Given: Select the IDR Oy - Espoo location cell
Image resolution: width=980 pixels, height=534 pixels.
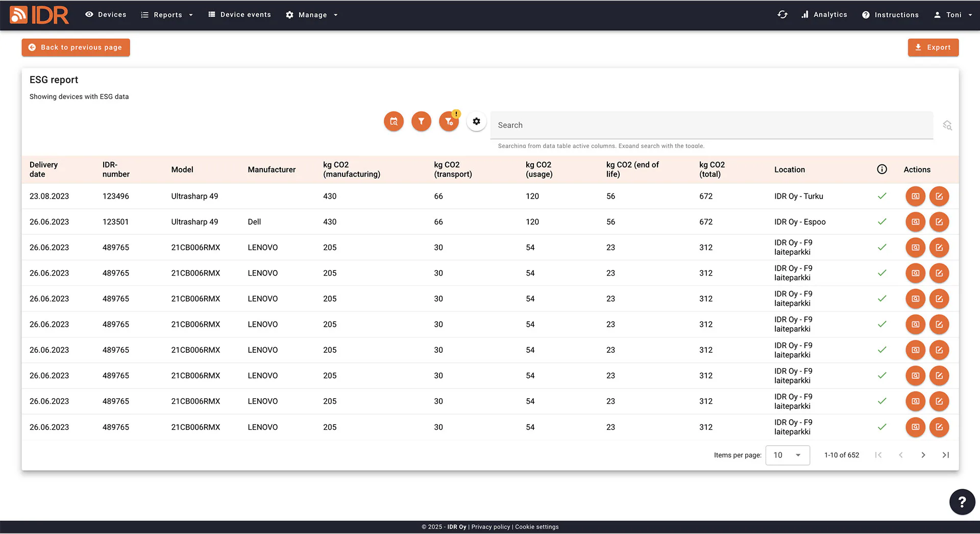Looking at the screenshot, I should 800,222.
